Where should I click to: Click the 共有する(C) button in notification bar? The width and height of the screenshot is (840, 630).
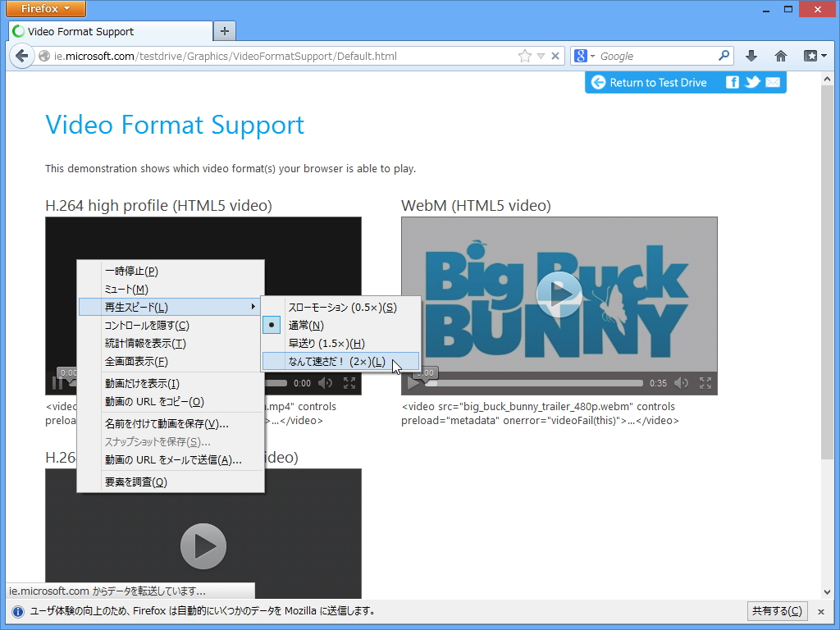click(x=777, y=610)
